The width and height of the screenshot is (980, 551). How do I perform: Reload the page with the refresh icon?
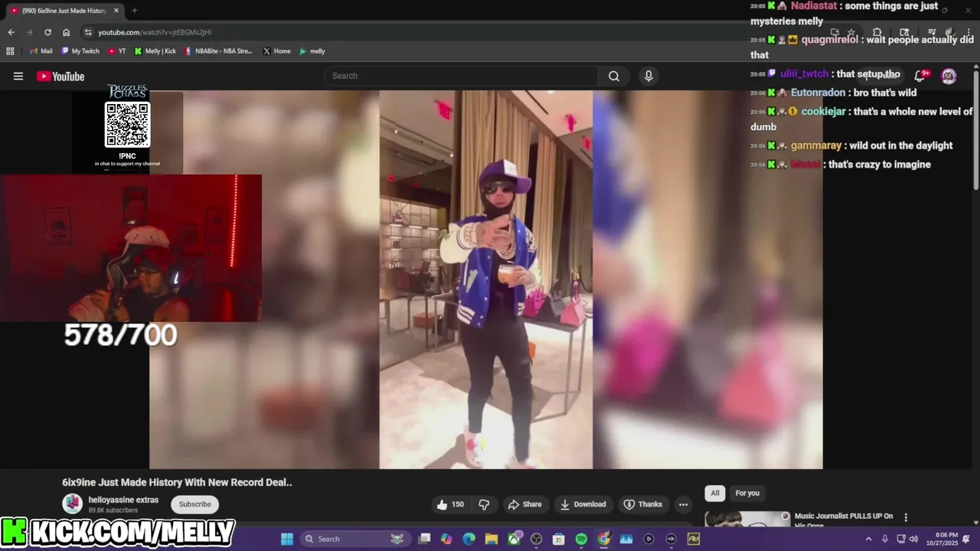point(47,32)
